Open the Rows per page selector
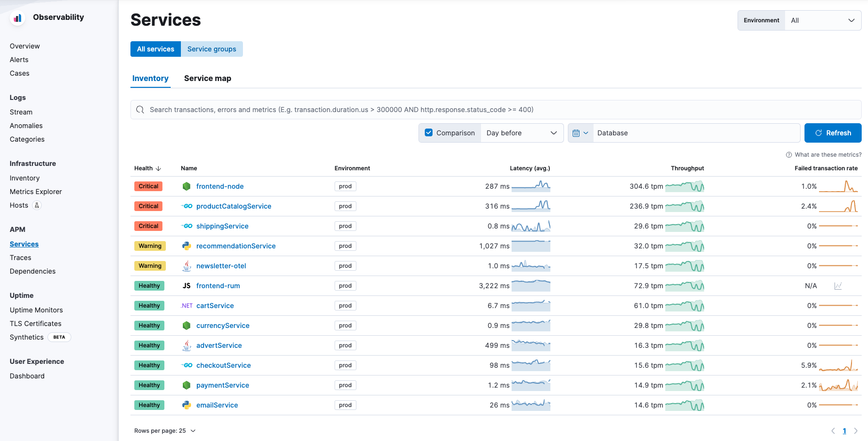This screenshot has height=441, width=868. click(x=165, y=431)
